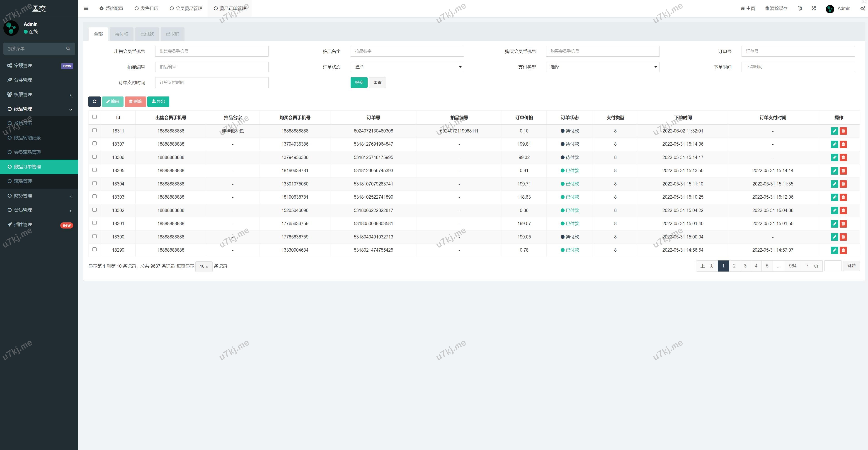Open the 支付类型 select dropdown
The image size is (868, 450).
click(602, 67)
